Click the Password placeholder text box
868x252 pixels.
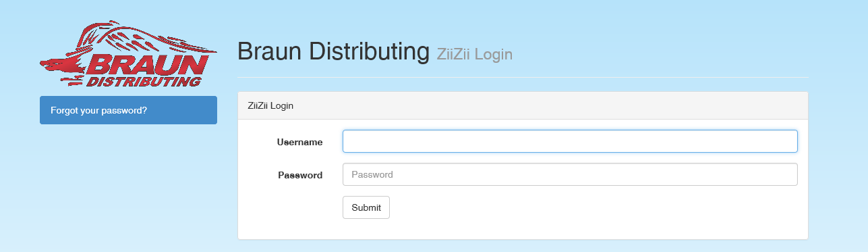pyautogui.click(x=570, y=174)
